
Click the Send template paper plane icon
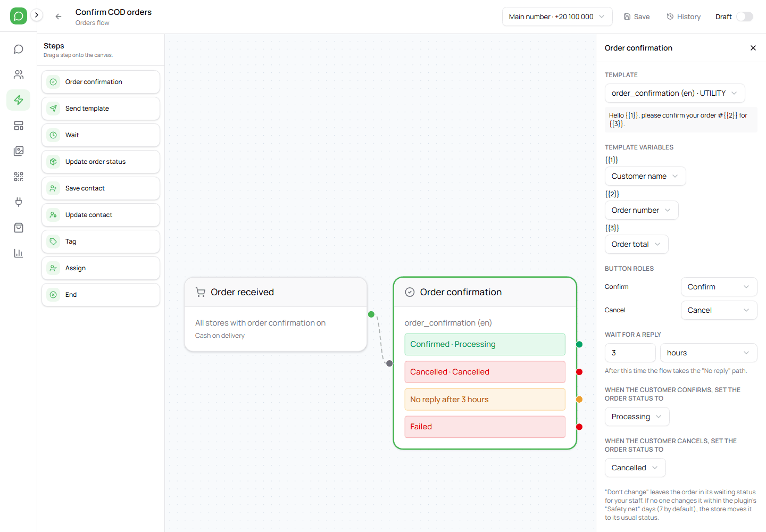pos(53,109)
